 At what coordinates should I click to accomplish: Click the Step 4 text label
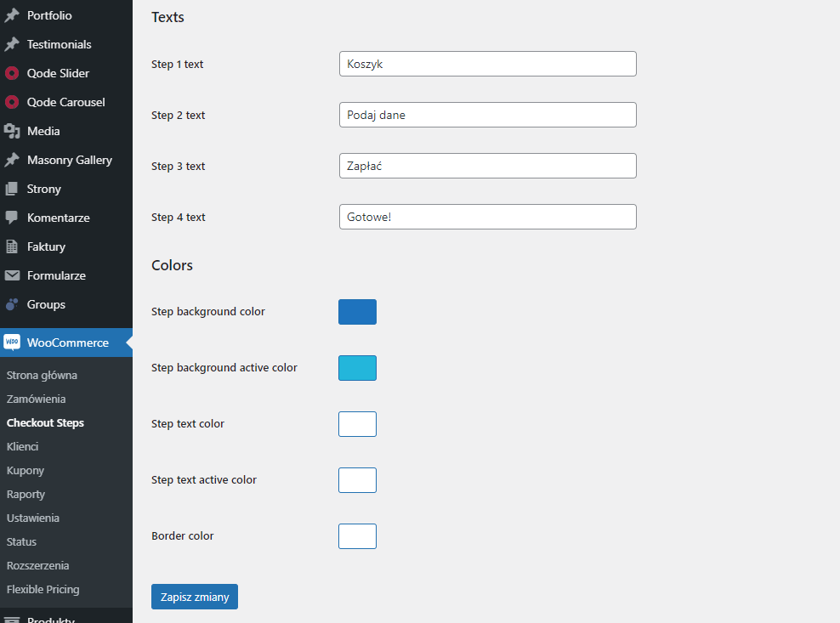tap(179, 217)
